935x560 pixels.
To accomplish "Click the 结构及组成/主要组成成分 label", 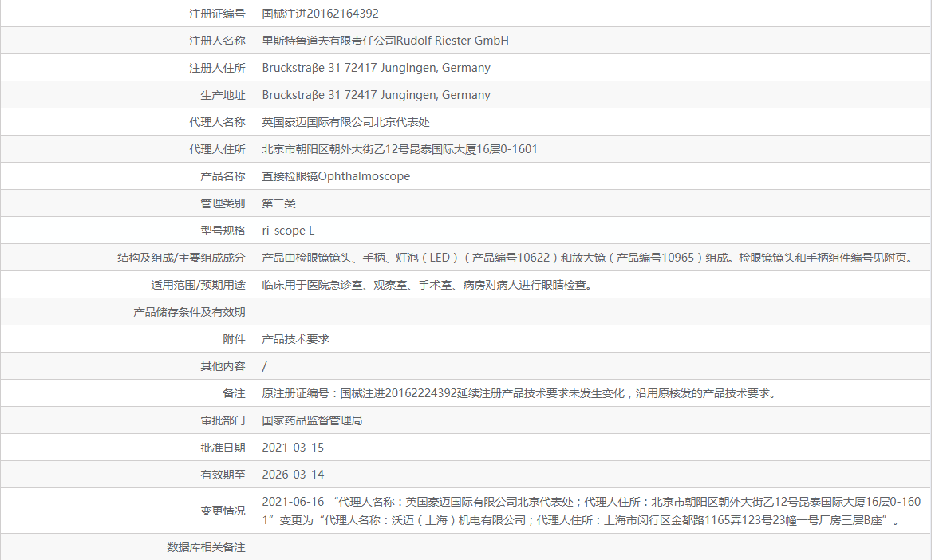I will tap(181, 258).
